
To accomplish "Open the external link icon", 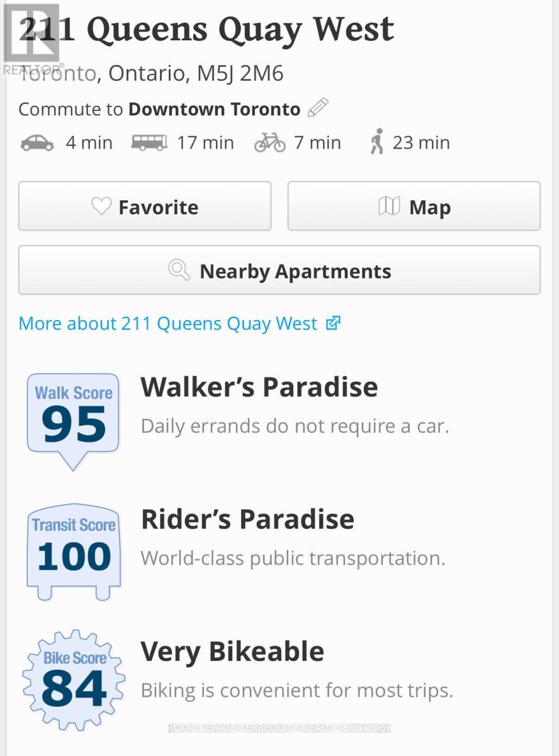I will (333, 323).
